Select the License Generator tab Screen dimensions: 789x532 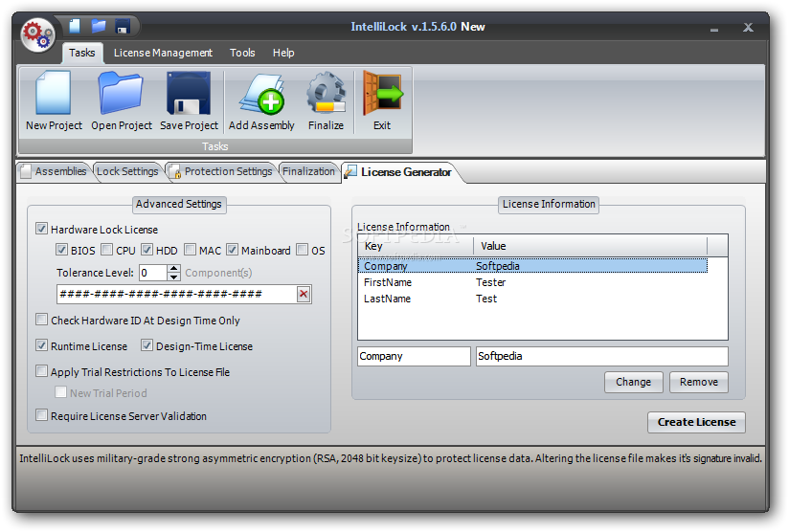401,172
